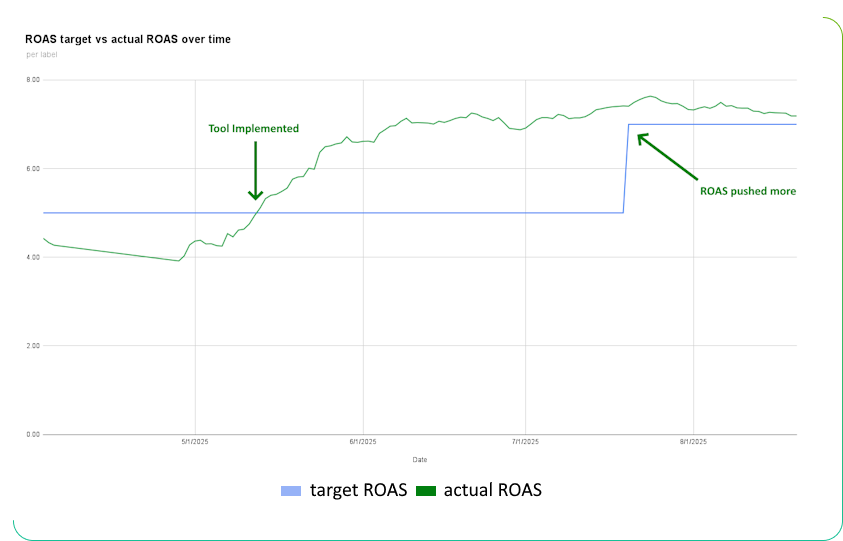Viewport: 843px width, 541px height.
Task: Select the "ROAS pushed more" annotation text
Action: (748, 191)
